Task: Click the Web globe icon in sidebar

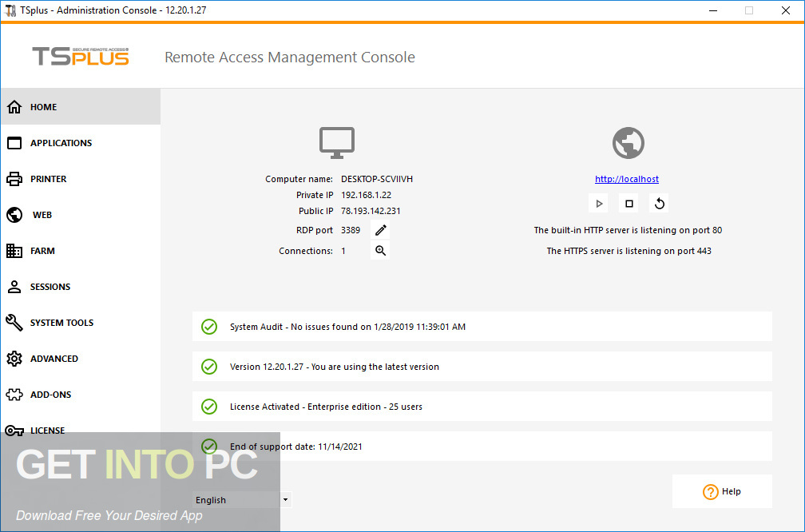Action: tap(14, 215)
